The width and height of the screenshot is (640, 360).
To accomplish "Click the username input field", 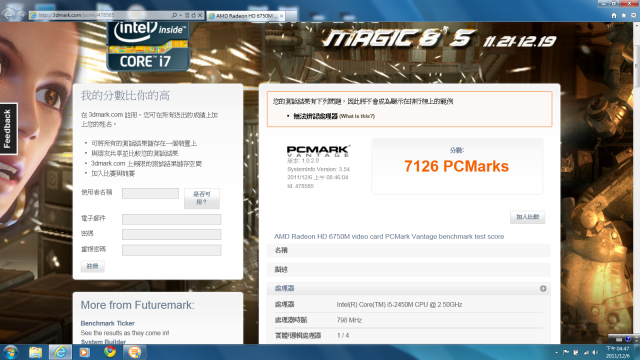I will [150, 193].
